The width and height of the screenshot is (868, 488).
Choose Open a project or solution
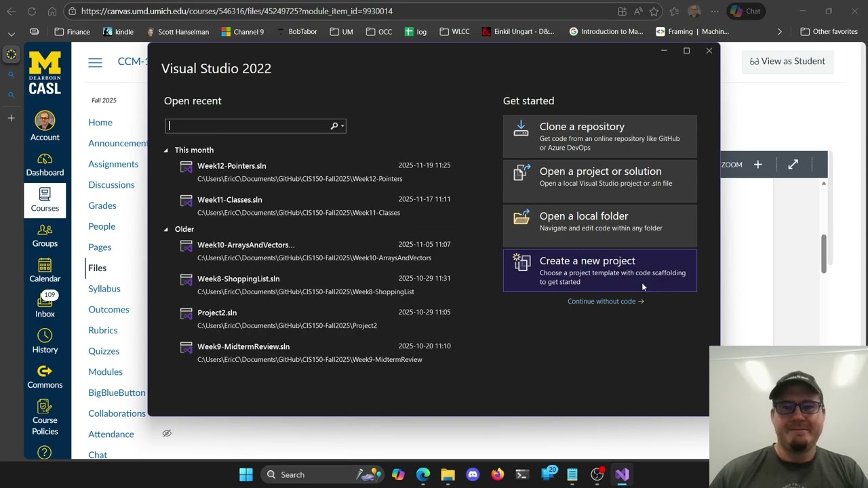coord(599,181)
